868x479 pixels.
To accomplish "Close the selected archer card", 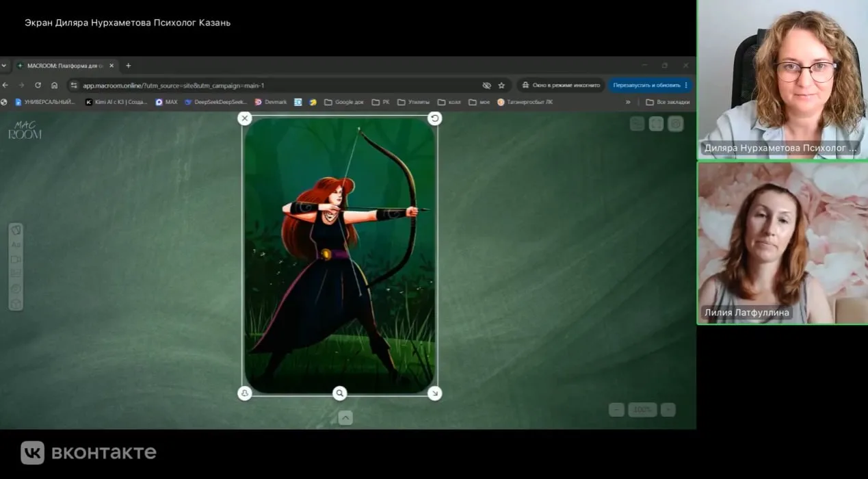I will click(x=245, y=118).
